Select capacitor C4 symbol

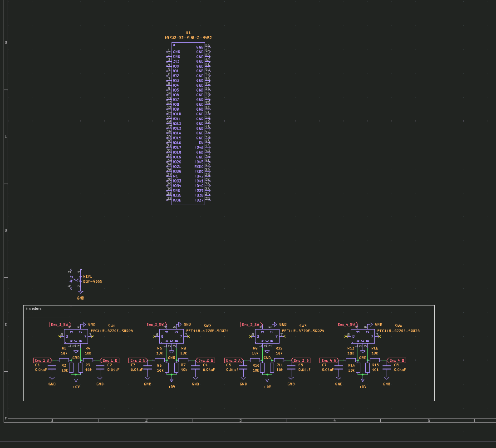point(196,367)
